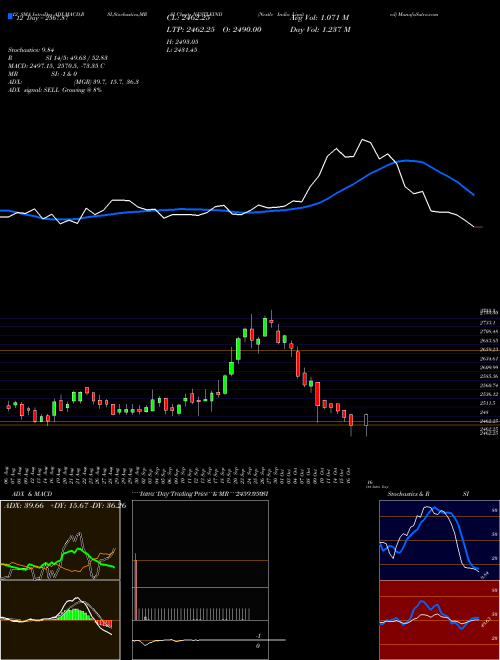This screenshot has height=660, width=500.
Task: Click the 'O: 2490.00' open price text
Action: click(242, 29)
